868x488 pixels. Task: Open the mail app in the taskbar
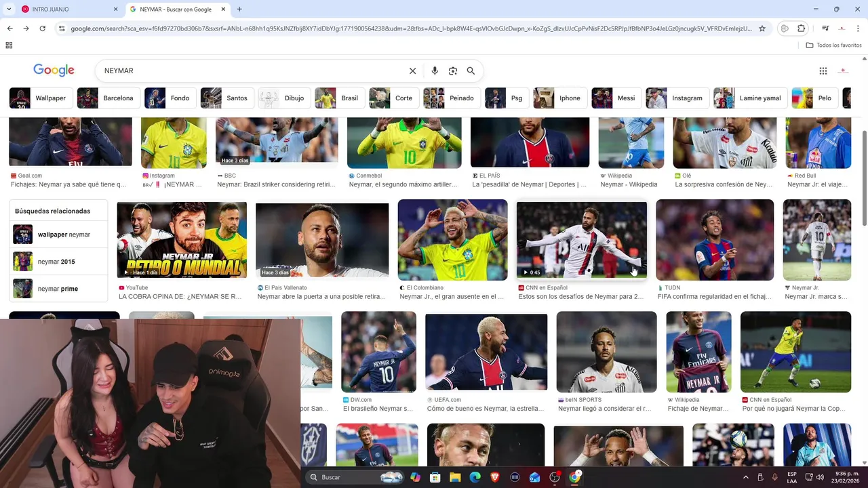[534, 477]
